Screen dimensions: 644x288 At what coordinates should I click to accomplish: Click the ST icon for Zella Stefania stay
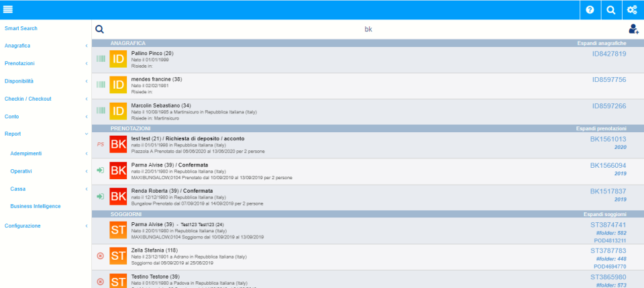[x=118, y=256]
